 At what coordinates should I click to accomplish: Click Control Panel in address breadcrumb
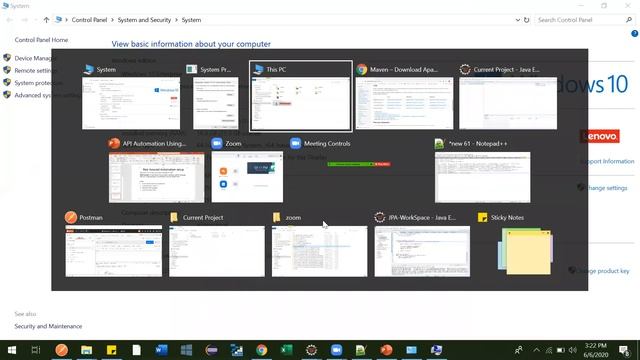coord(89,20)
